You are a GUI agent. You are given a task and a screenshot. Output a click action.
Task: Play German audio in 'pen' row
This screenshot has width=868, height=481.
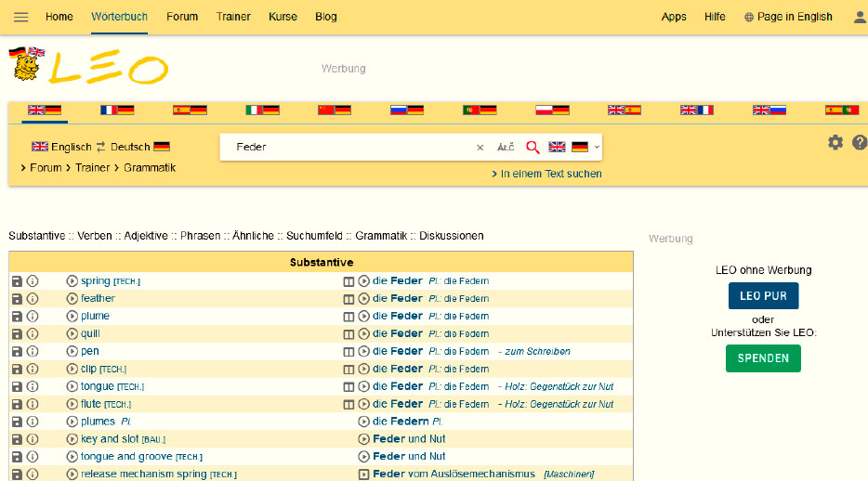[363, 351]
